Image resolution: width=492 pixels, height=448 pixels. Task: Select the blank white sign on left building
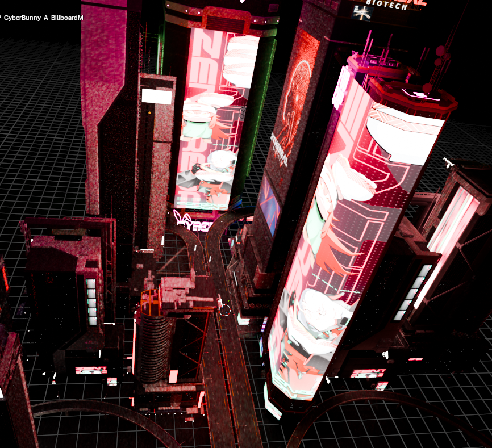pyautogui.click(x=156, y=97)
